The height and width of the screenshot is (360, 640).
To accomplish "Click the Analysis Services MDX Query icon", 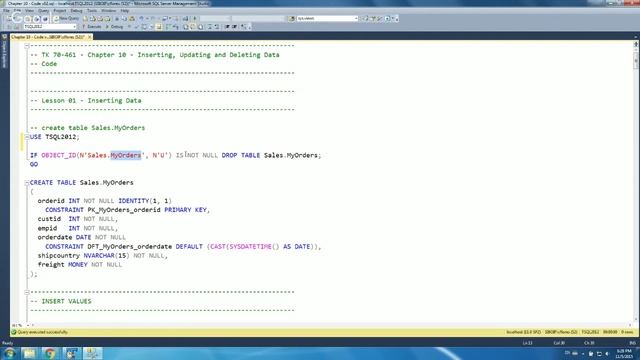I will point(93,18).
